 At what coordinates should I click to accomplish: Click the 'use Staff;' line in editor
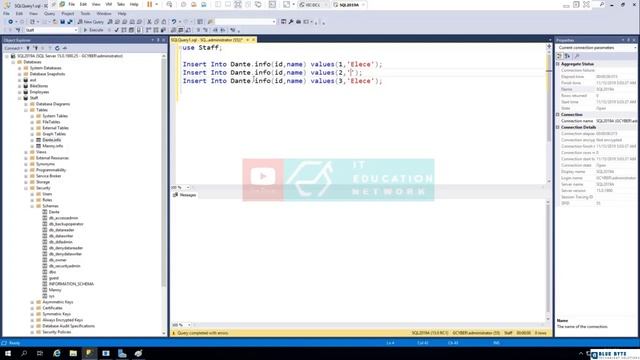(202, 48)
